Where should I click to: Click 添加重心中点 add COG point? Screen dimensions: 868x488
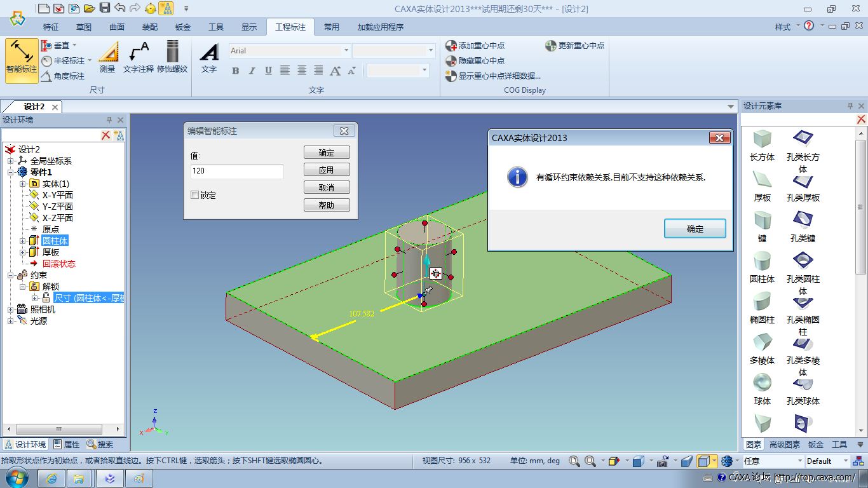click(475, 46)
